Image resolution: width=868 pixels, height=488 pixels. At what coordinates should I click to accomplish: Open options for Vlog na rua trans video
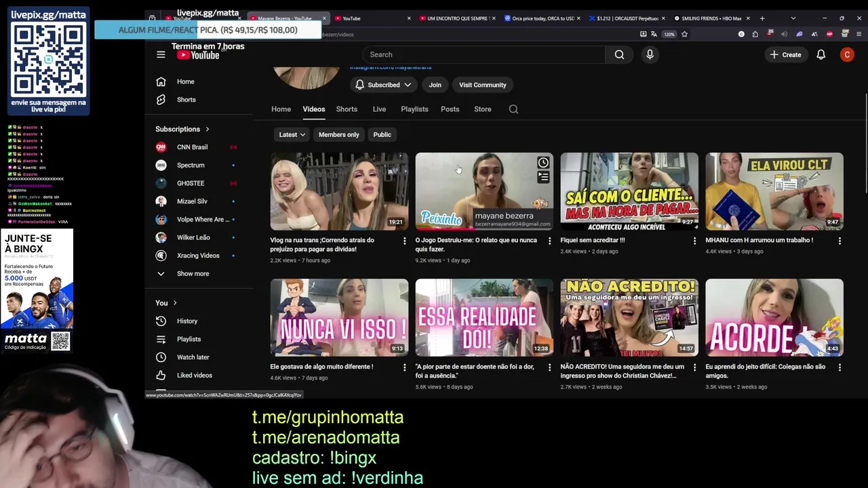coord(405,241)
